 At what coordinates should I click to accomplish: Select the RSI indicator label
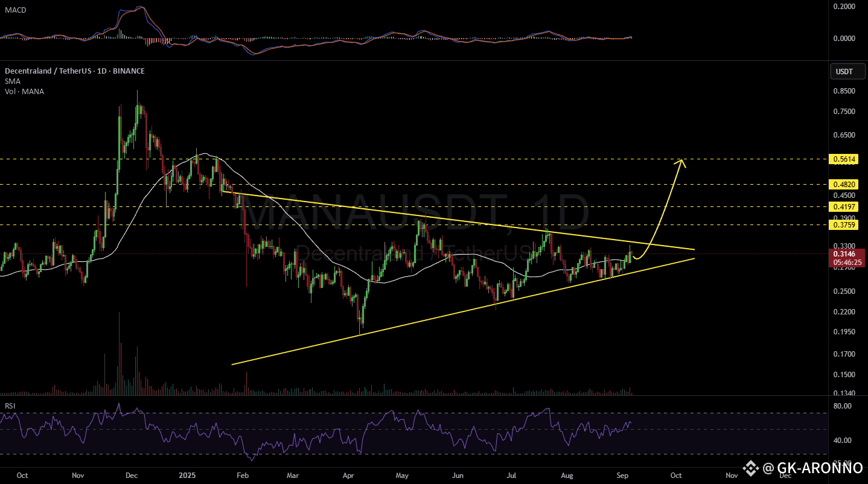10,406
